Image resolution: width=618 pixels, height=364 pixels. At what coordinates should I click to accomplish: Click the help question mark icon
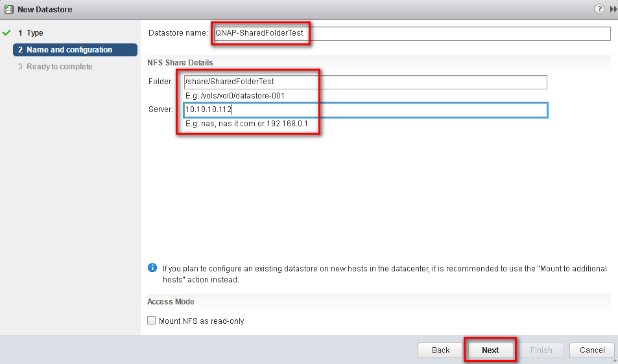pyautogui.click(x=599, y=9)
